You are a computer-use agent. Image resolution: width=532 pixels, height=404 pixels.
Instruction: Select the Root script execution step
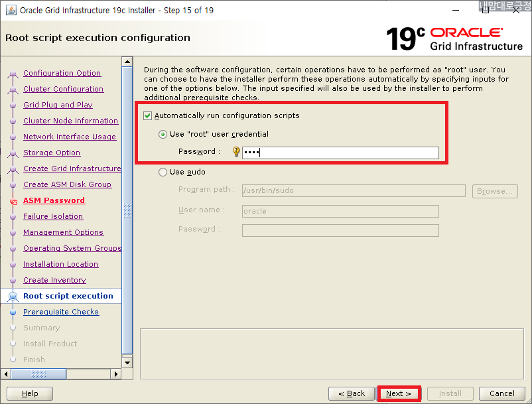(x=68, y=296)
